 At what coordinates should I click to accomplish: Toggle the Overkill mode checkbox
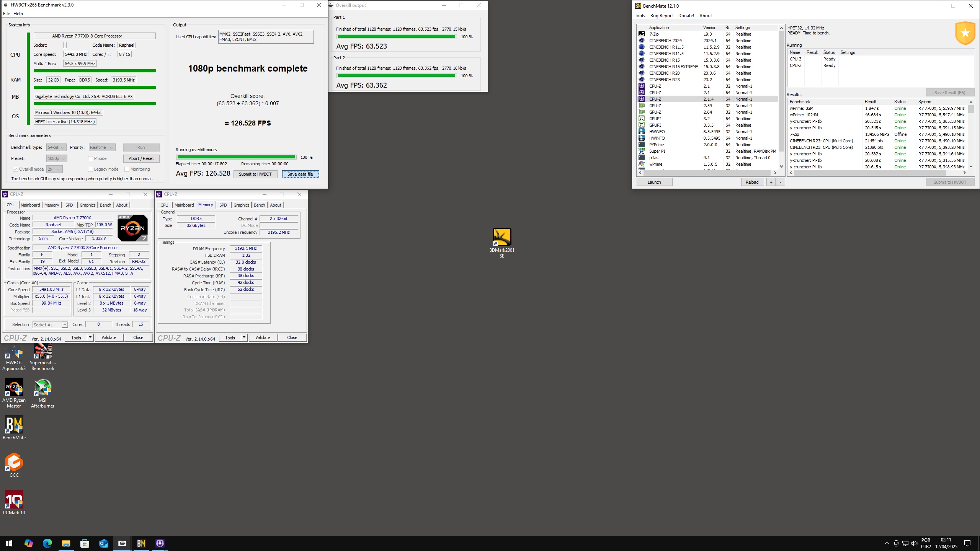15,169
